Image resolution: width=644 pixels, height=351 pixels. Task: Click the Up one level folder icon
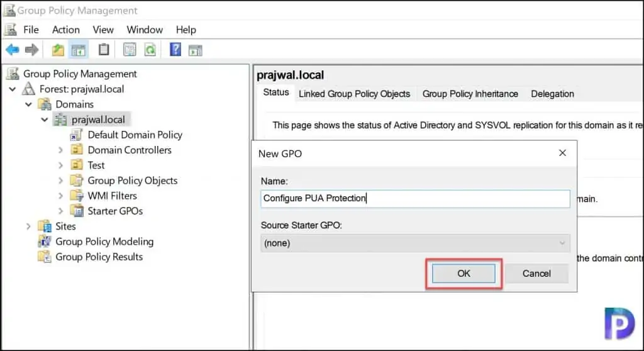pyautogui.click(x=58, y=50)
